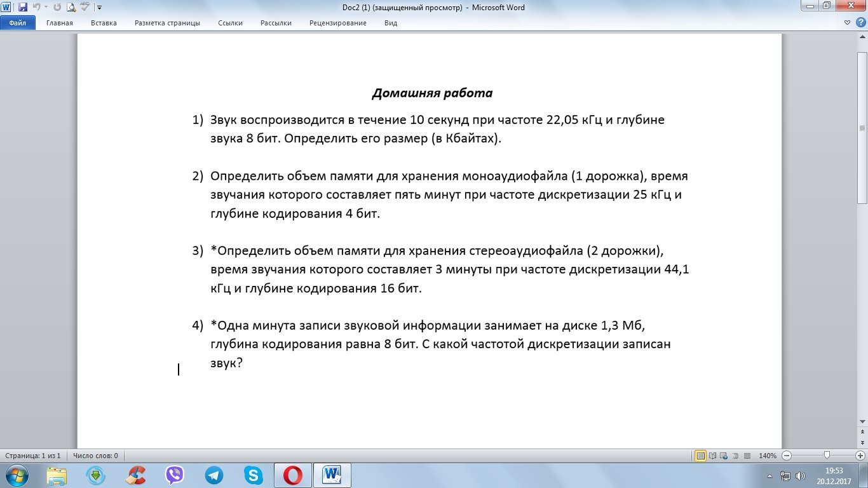Open the Рецензирование ribbon tab
This screenshot has width=868, height=488.
338,23
